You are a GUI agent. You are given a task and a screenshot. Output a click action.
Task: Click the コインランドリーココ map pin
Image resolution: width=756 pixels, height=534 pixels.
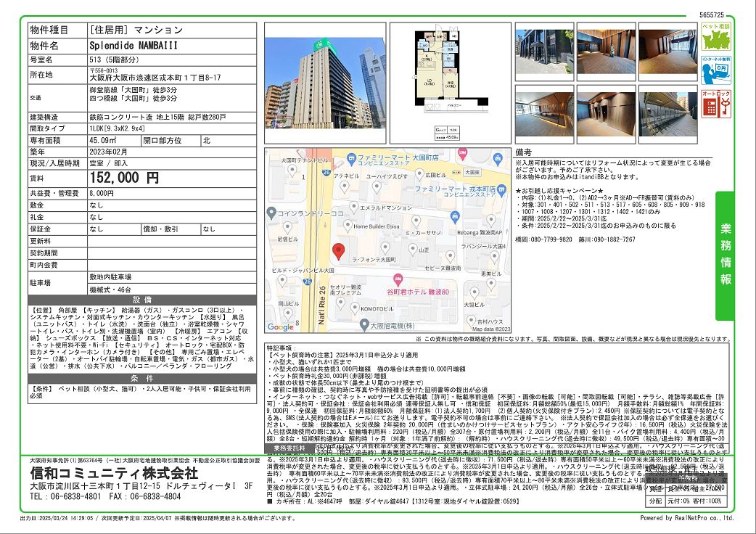click(271, 213)
